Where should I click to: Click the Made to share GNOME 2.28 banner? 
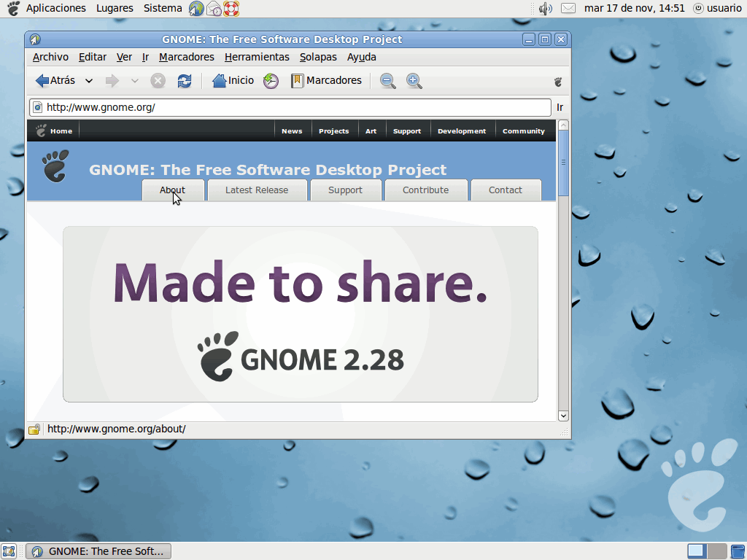(x=300, y=314)
